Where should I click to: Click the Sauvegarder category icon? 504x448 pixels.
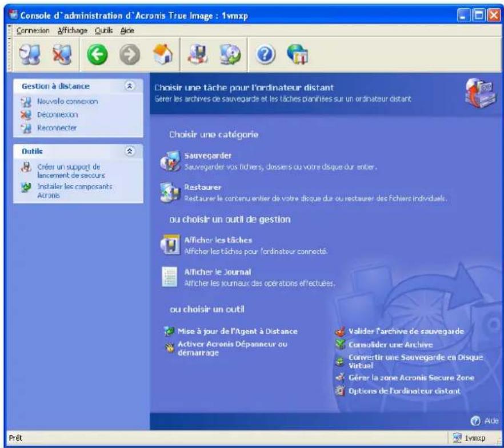point(170,161)
